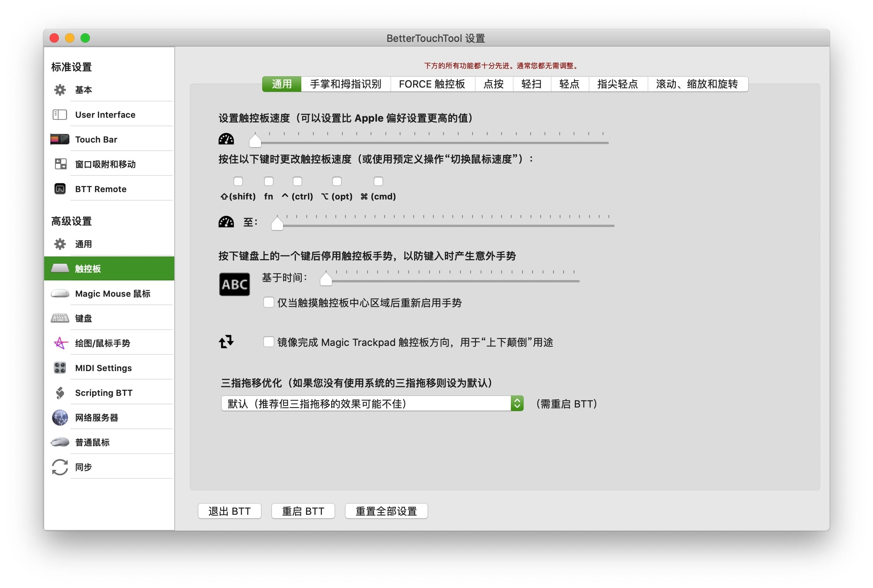Switch to the FORCE 触控板 tab
Viewport: 873px width, 588px height.
432,84
